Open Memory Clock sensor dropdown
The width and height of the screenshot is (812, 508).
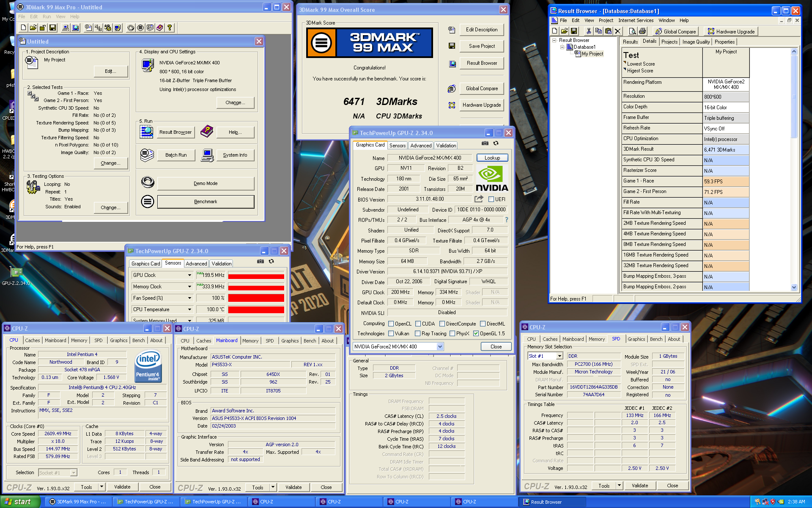(189, 287)
